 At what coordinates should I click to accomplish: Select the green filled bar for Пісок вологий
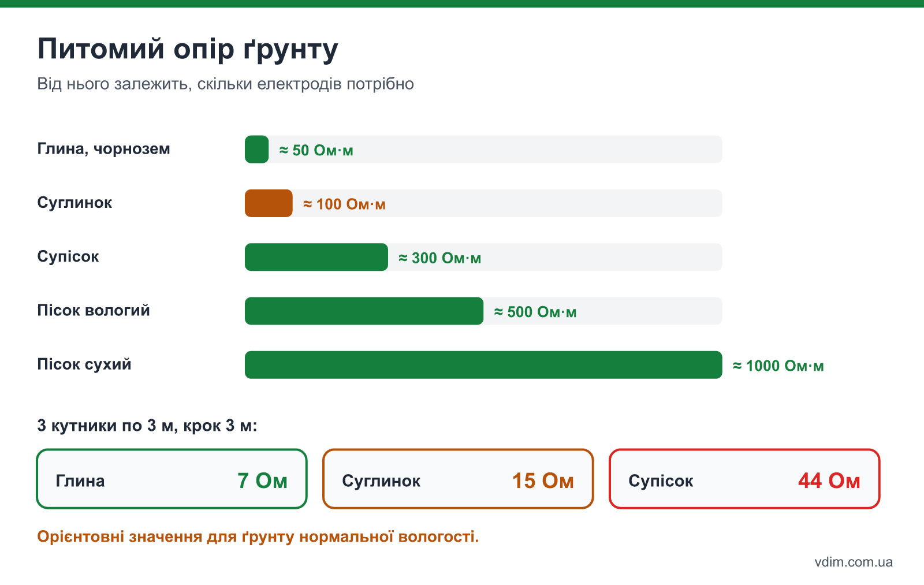point(364,311)
